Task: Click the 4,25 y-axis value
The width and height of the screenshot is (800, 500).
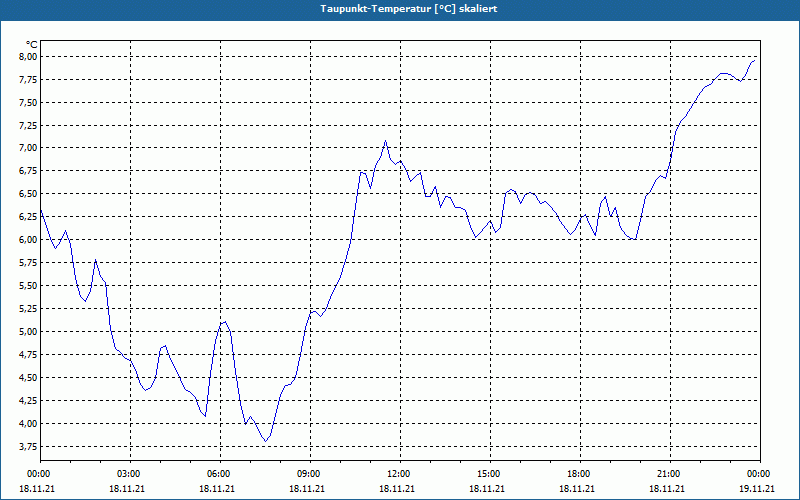Action: [29, 401]
